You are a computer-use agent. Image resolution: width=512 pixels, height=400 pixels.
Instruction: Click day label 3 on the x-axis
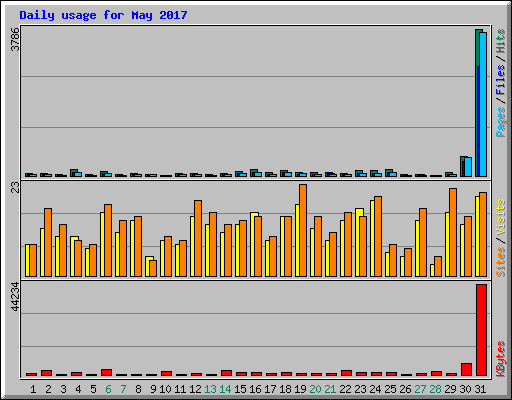63,389
